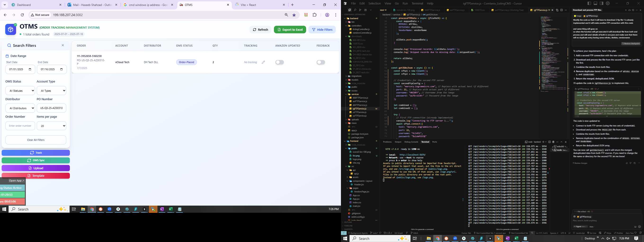Expand the migrations folder in explorer

click(356, 76)
